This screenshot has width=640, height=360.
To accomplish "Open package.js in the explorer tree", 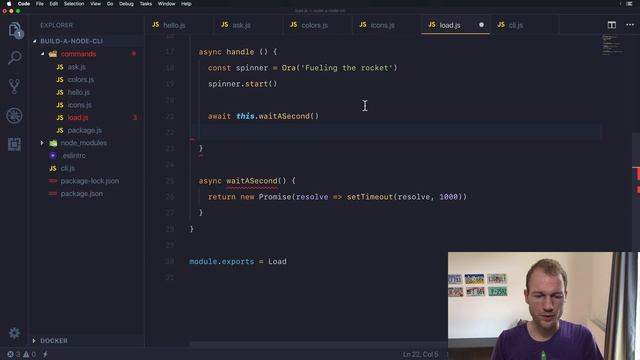I will [84, 130].
